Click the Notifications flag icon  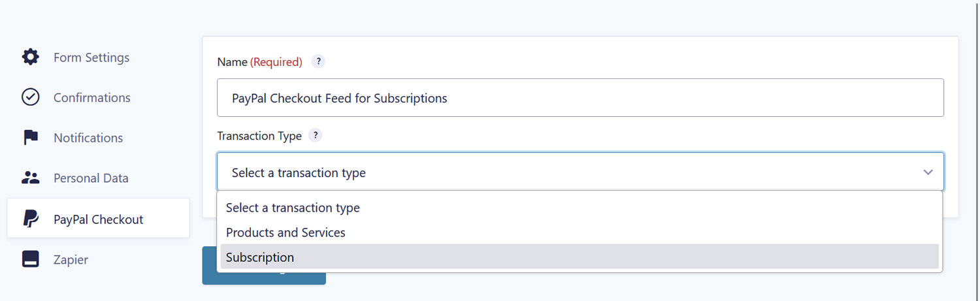31,138
